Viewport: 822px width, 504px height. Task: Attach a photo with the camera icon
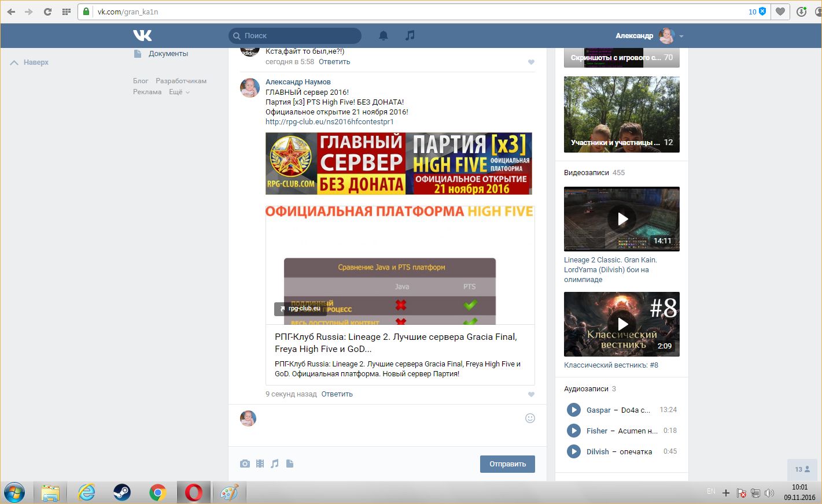pos(245,464)
